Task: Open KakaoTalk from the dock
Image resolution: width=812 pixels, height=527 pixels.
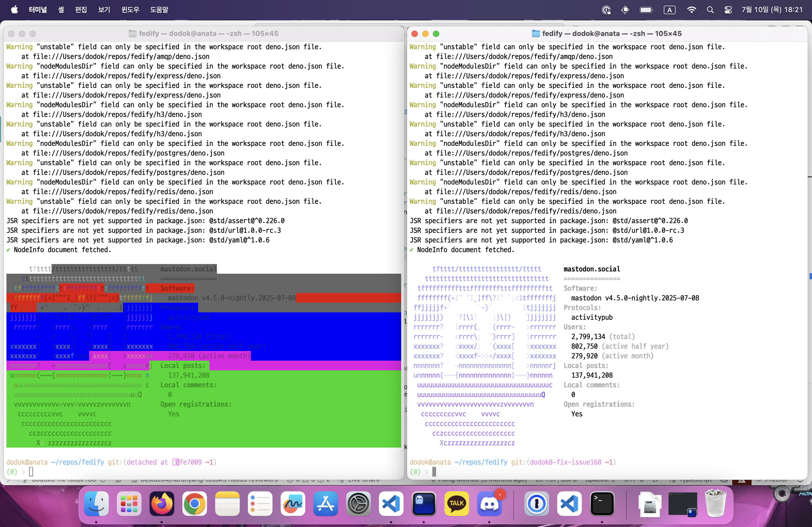Action: (x=456, y=504)
